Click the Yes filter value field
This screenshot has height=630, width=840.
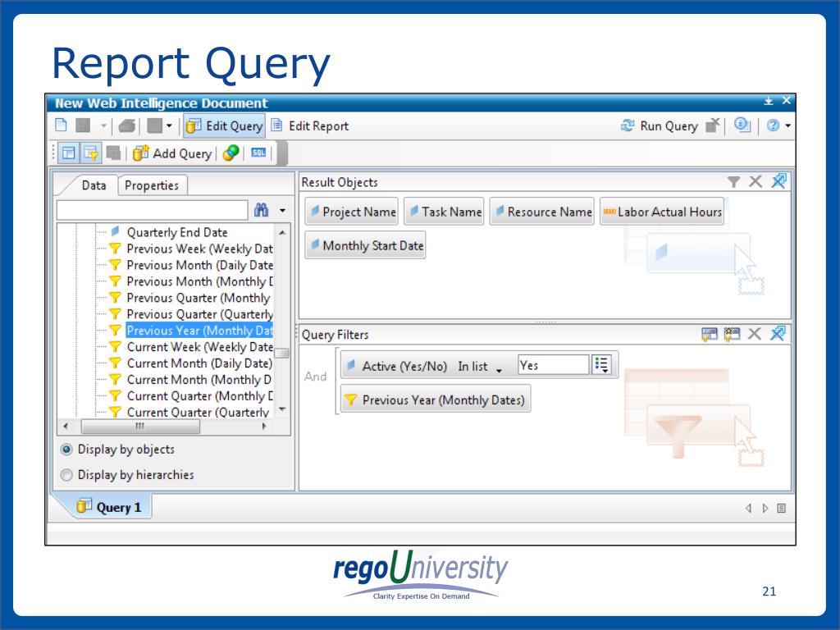tap(553, 365)
